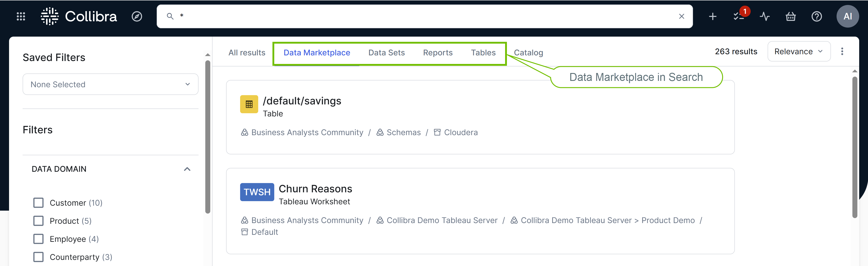Open the Churn Reasons Tableau Worksheet

pyautogui.click(x=315, y=188)
